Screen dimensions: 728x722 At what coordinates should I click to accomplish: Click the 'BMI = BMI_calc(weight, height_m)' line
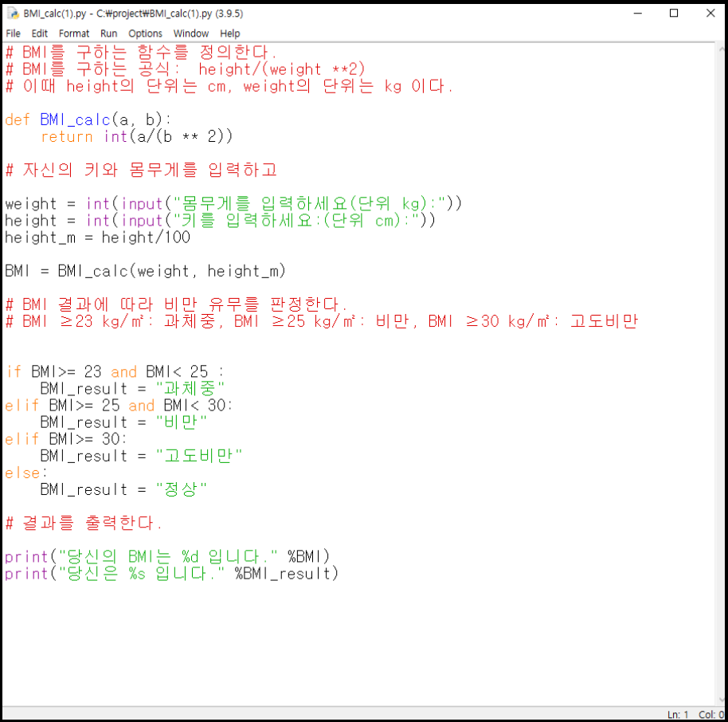(145, 271)
